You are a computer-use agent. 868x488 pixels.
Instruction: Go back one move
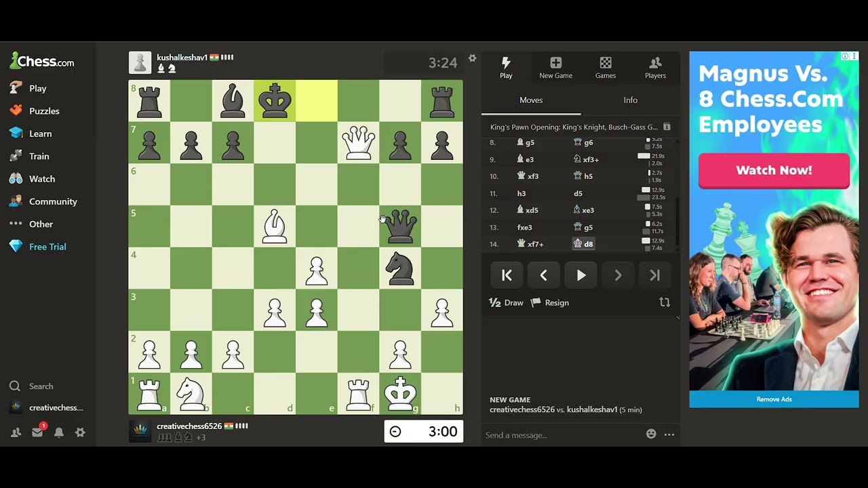coord(544,275)
